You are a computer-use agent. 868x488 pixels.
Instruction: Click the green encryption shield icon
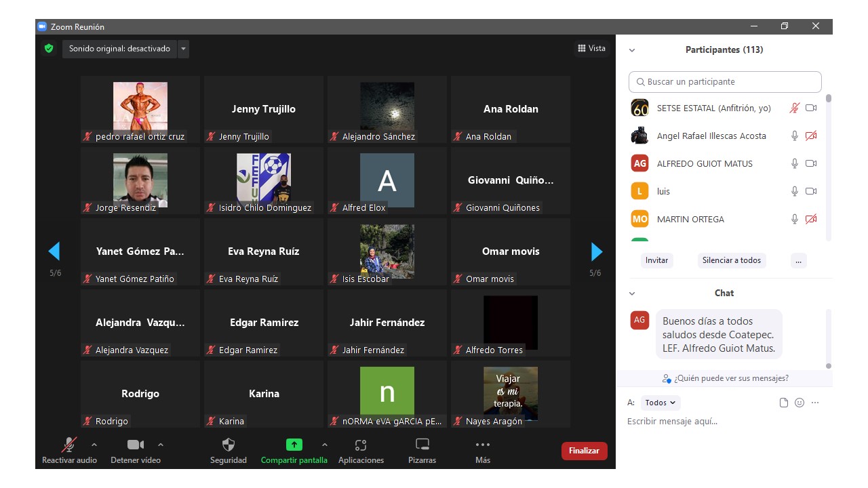[49, 49]
